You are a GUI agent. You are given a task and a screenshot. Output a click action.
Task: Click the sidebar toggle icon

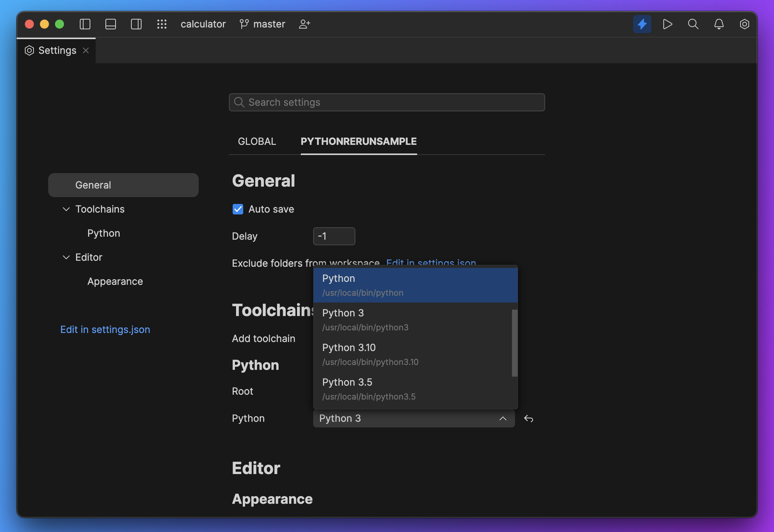tap(85, 23)
